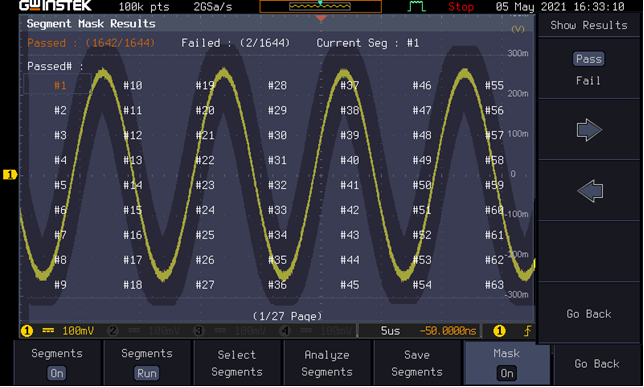
Task: Select passed segment #54
Action: pos(422,285)
